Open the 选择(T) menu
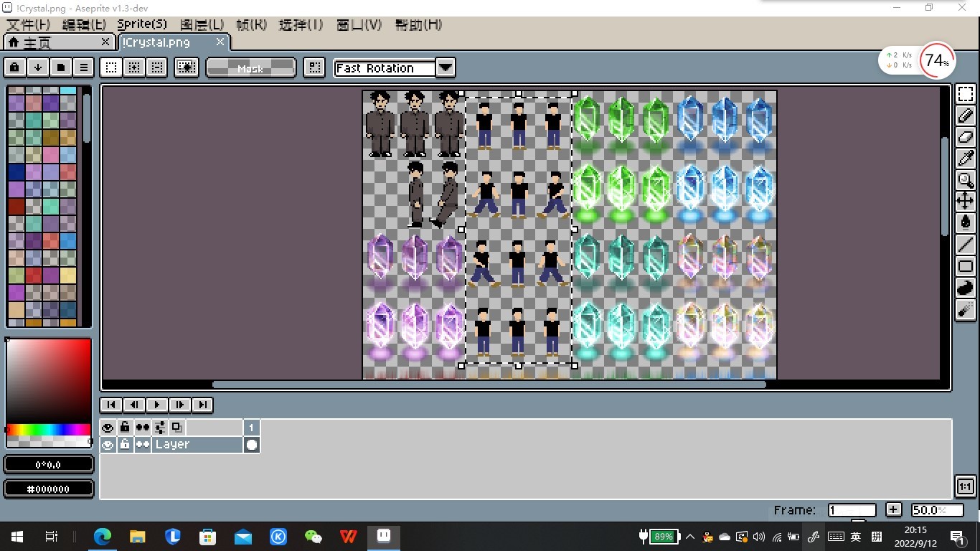Screen dimensions: 980x551 [x=301, y=24]
